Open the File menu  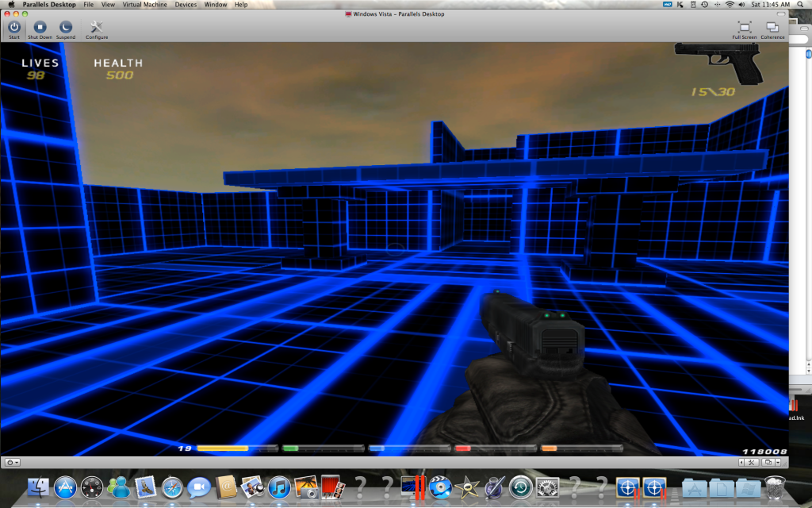[89, 4]
